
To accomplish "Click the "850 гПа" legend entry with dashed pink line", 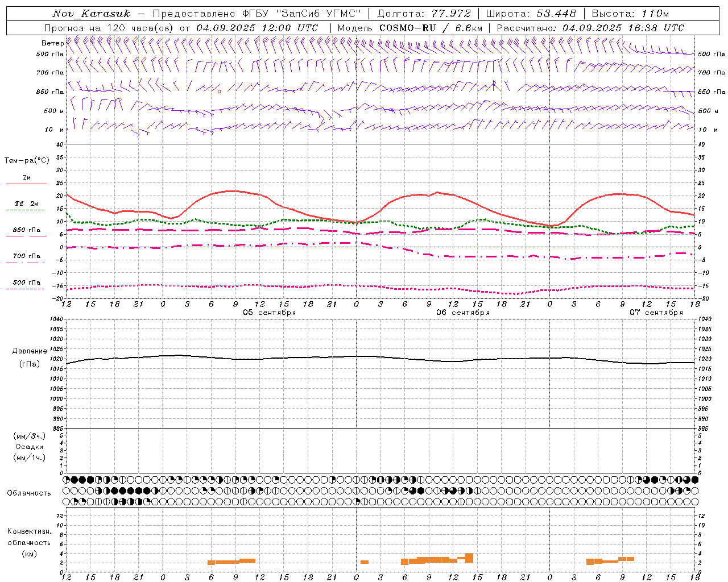I will [27, 230].
